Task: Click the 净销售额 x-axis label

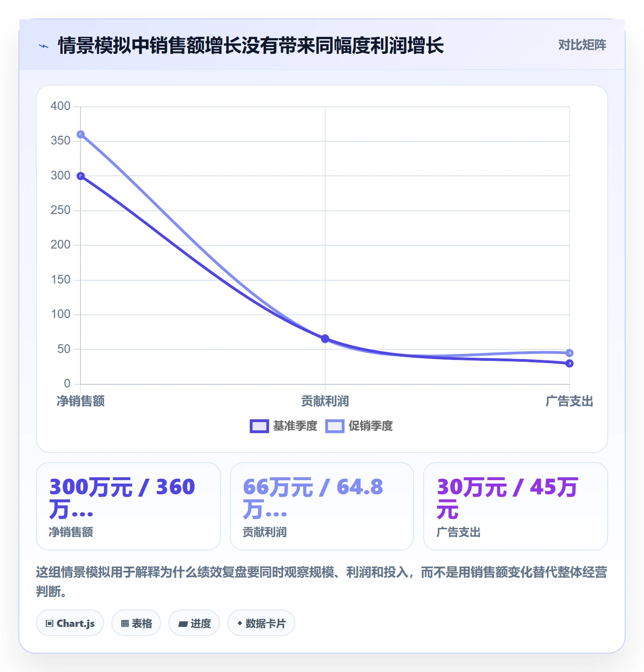Action: point(80,401)
